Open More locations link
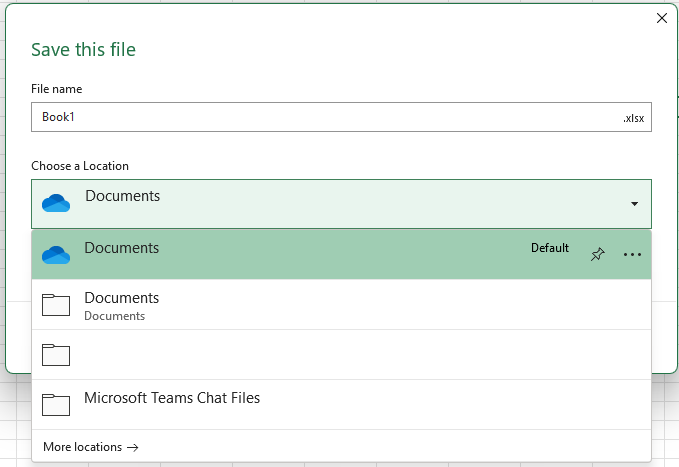The height and width of the screenshot is (467, 679). [91, 447]
